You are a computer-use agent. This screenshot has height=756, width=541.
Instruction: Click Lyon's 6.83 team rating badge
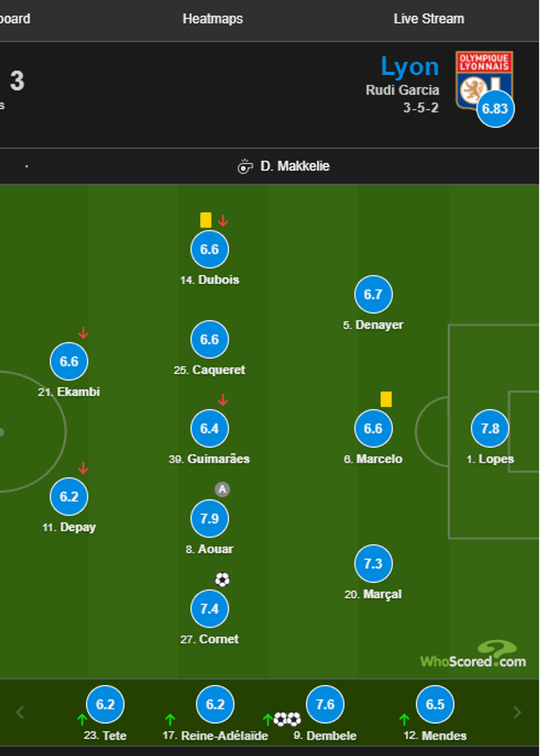pos(495,109)
